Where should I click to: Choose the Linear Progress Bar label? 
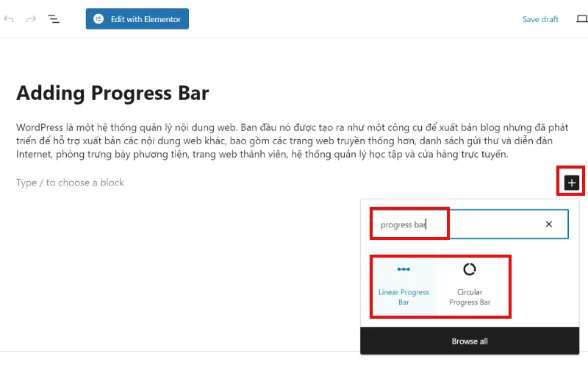404,297
